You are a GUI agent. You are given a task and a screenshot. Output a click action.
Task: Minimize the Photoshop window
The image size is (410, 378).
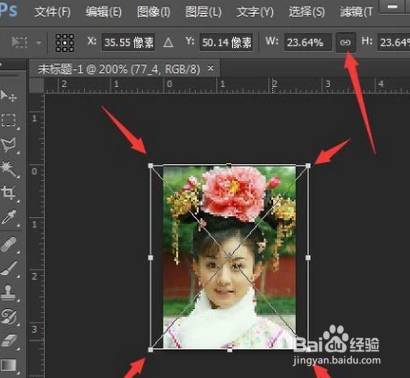click(x=393, y=7)
